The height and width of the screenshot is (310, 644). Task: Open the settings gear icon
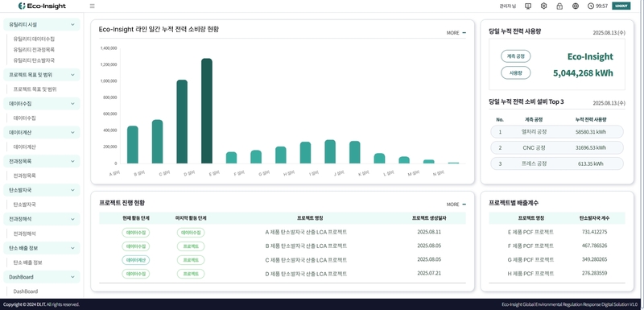(544, 6)
